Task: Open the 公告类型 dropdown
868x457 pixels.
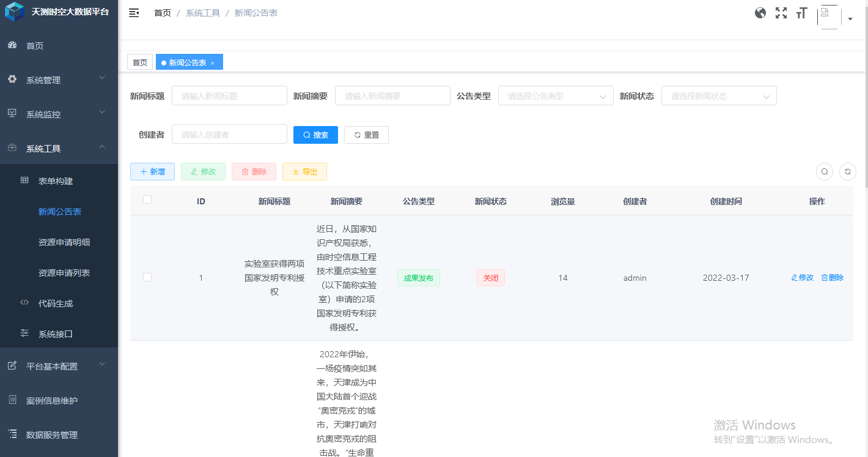Action: click(x=555, y=95)
